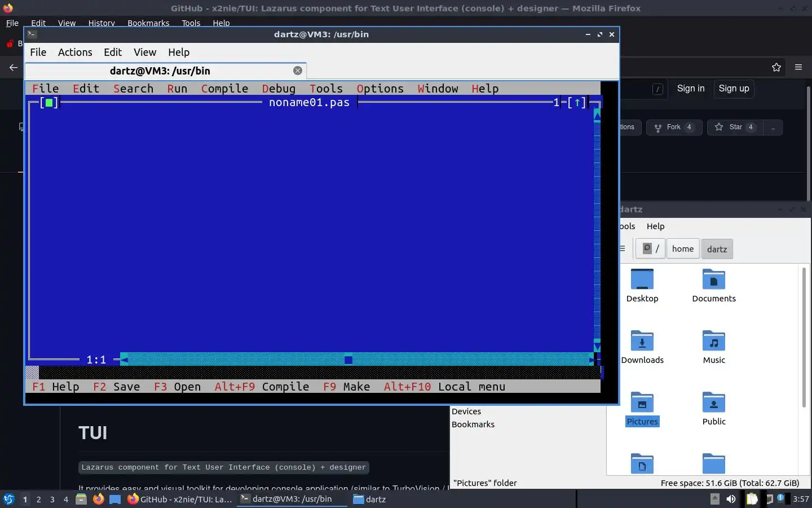The image size is (812, 508).
Task: Click the green editor window close box
Action: (49, 103)
